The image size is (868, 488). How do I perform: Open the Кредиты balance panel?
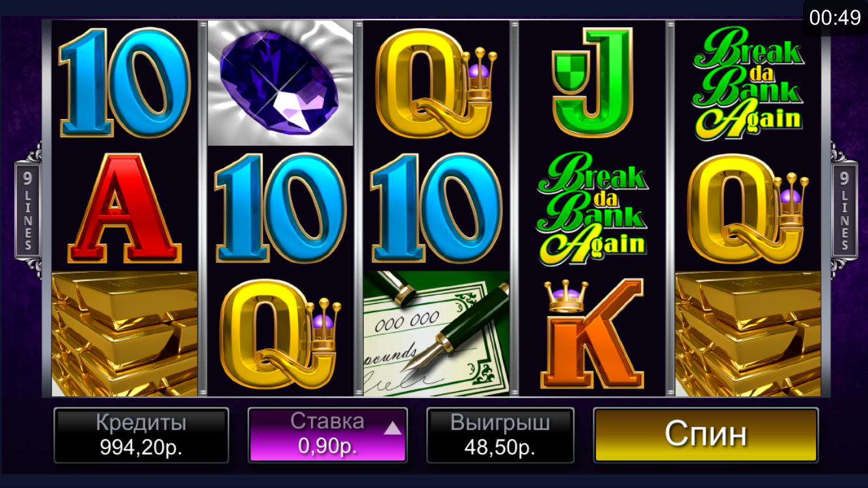(x=141, y=435)
